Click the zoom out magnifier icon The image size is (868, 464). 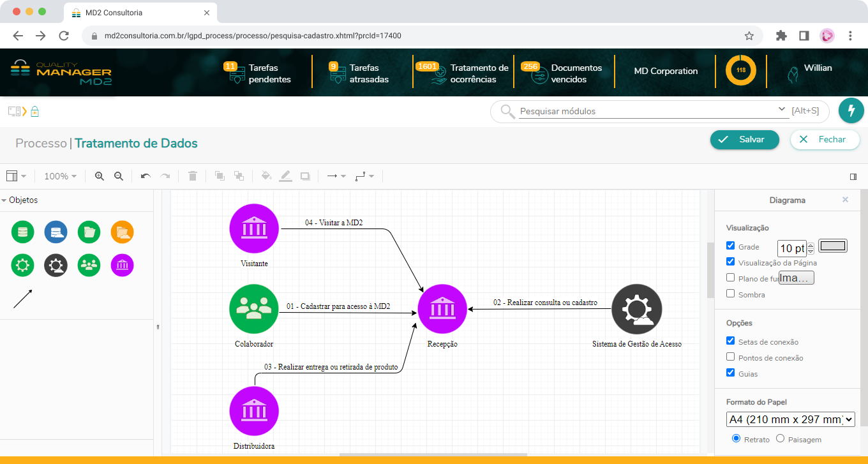pos(119,176)
